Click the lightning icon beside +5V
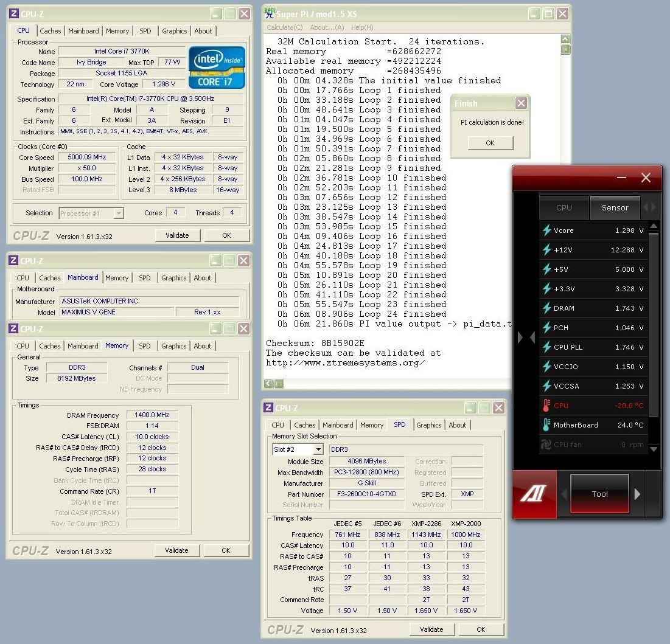This screenshot has width=670, height=644. [546, 269]
